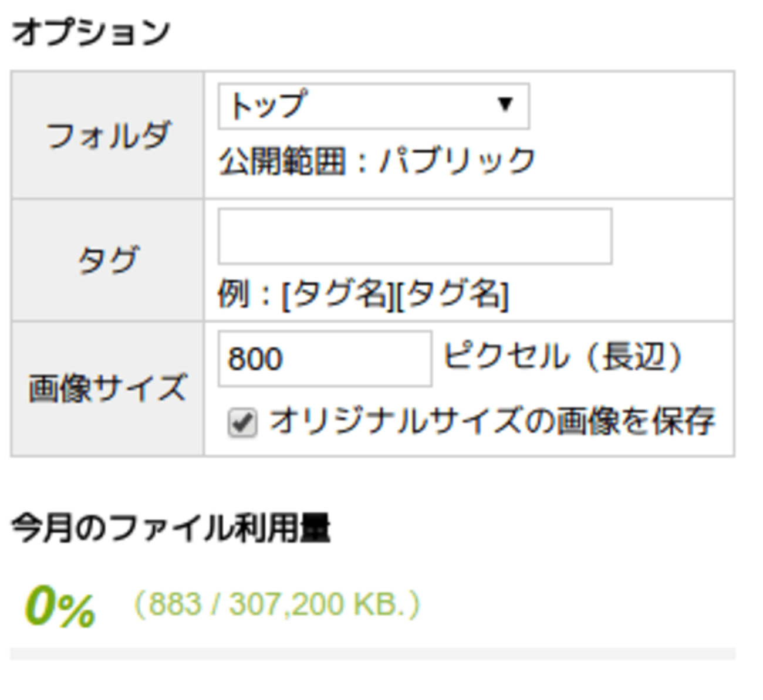
Task: Click the 883 / 307,200 KB usage text
Action: click(x=277, y=604)
